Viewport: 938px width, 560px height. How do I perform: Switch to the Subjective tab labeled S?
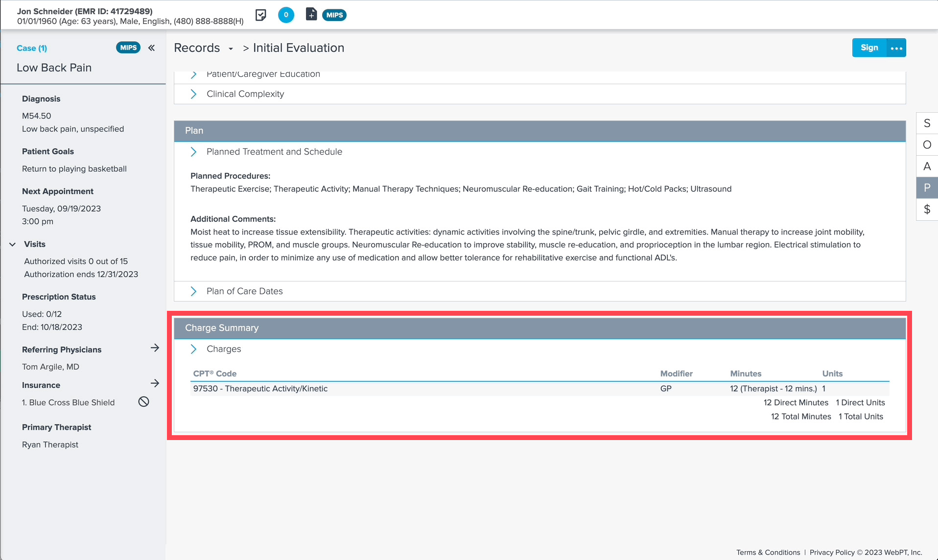pos(927,123)
